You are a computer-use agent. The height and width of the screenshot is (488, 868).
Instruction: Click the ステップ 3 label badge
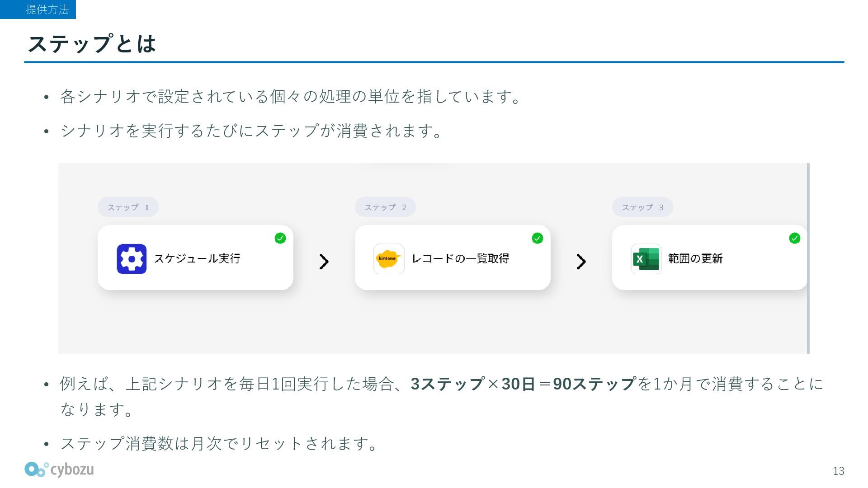pos(642,207)
